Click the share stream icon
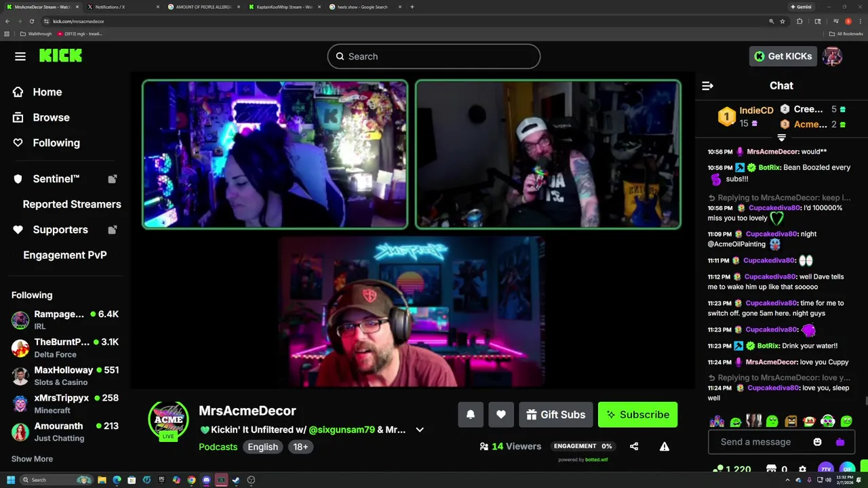 tap(634, 447)
